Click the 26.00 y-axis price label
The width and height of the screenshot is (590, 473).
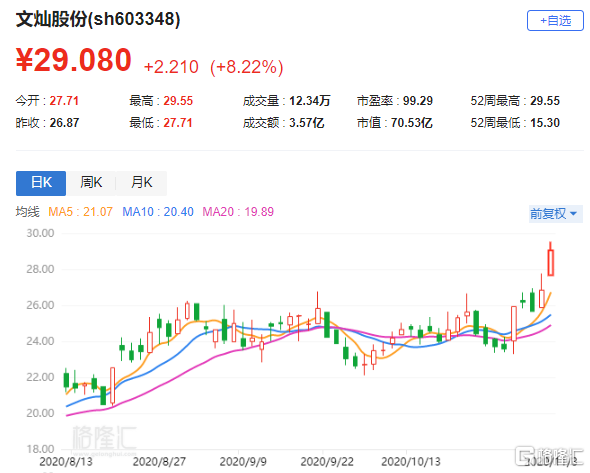click(40, 305)
